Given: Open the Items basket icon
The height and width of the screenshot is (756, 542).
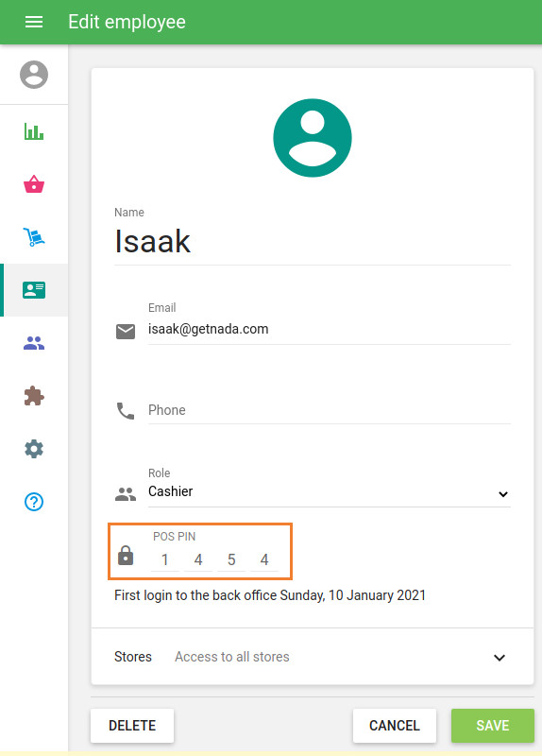Looking at the screenshot, I should [34, 184].
